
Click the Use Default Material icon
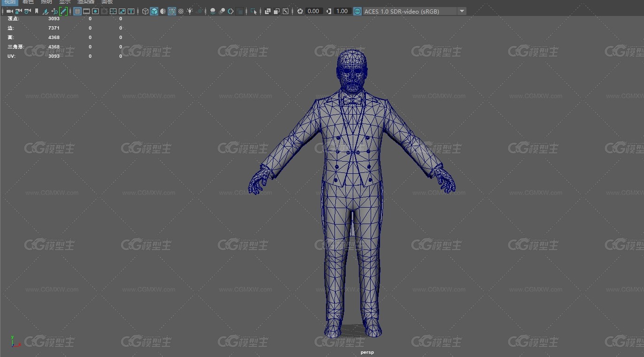(163, 11)
